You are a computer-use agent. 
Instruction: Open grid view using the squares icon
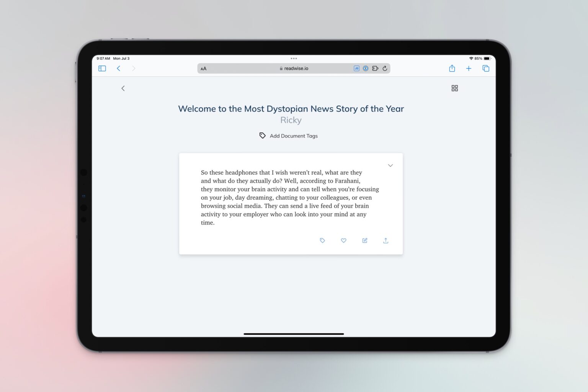[x=454, y=88]
